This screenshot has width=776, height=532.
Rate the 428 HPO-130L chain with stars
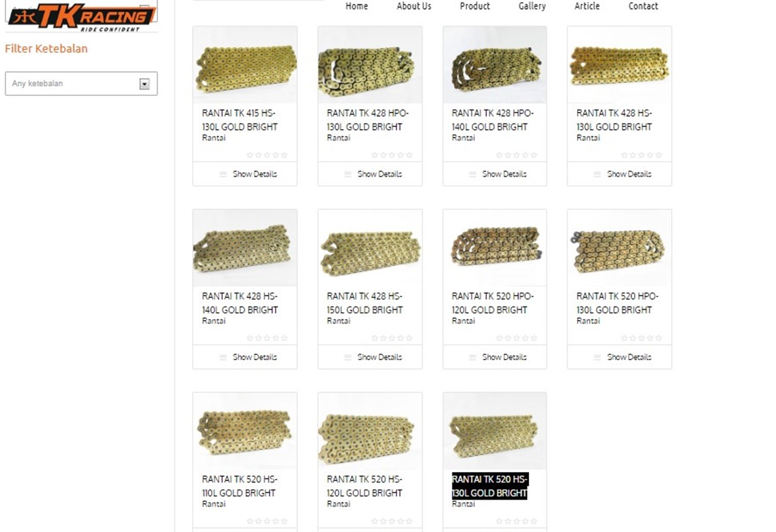click(392, 155)
